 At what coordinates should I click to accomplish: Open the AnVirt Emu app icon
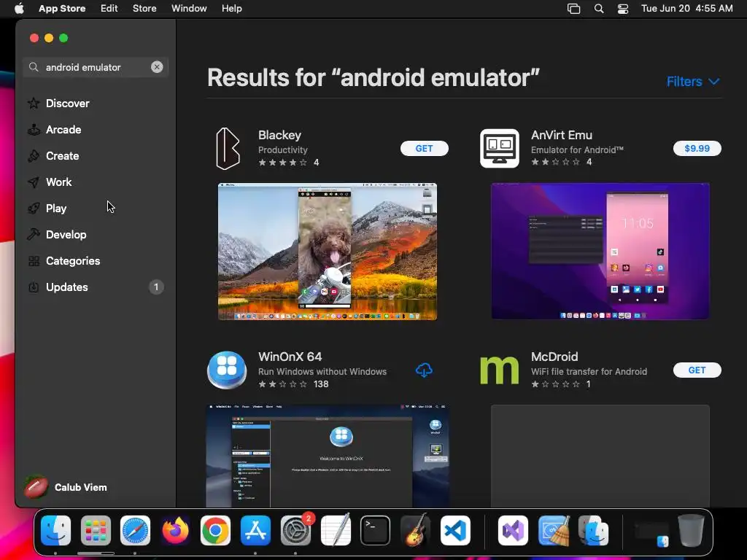(499, 149)
